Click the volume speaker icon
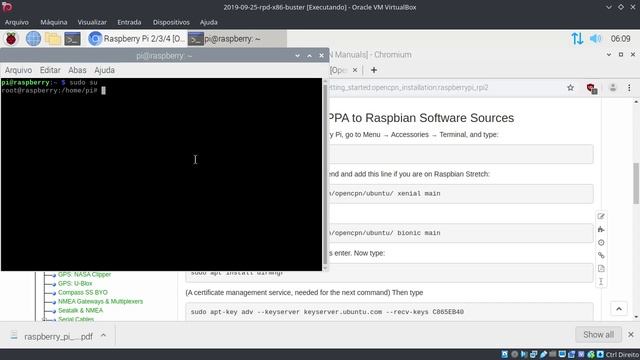Image resolution: width=640 pixels, height=360 pixels. click(x=596, y=39)
